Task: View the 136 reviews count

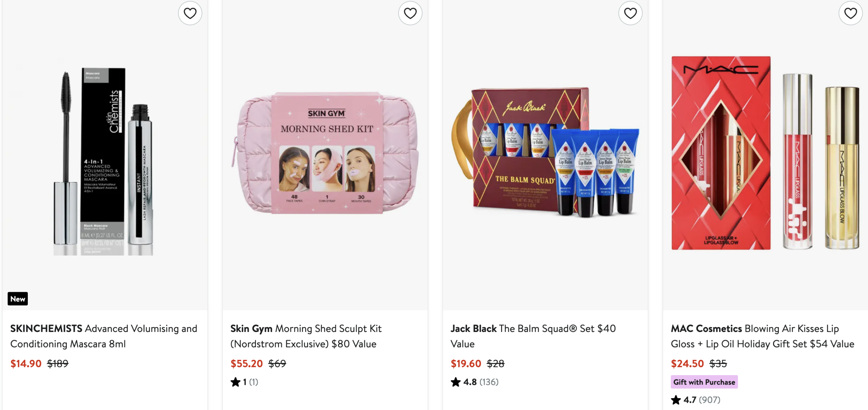Action: pos(489,382)
